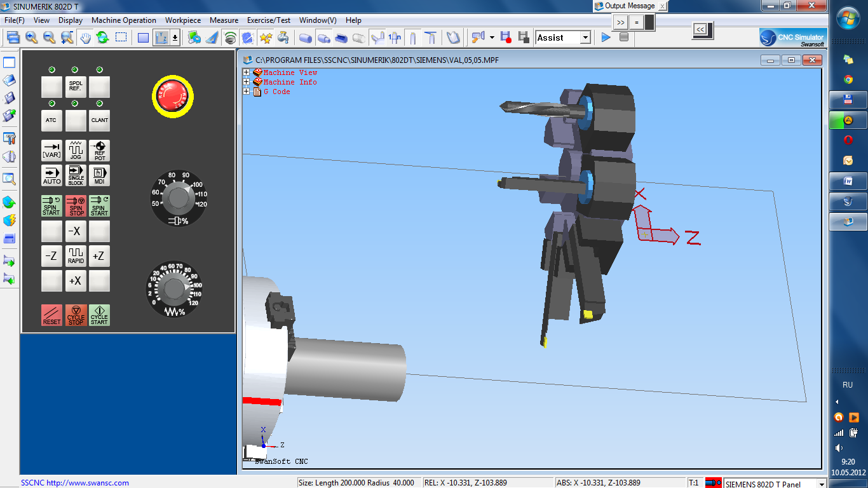
Task: Click the spindle speed override dial
Action: [x=179, y=199]
